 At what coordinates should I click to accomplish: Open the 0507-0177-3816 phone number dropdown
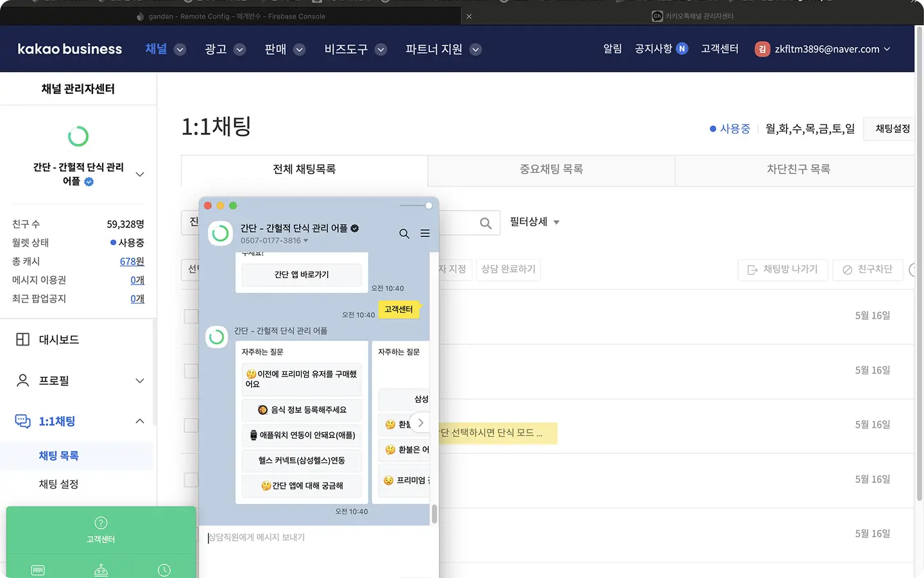click(275, 241)
